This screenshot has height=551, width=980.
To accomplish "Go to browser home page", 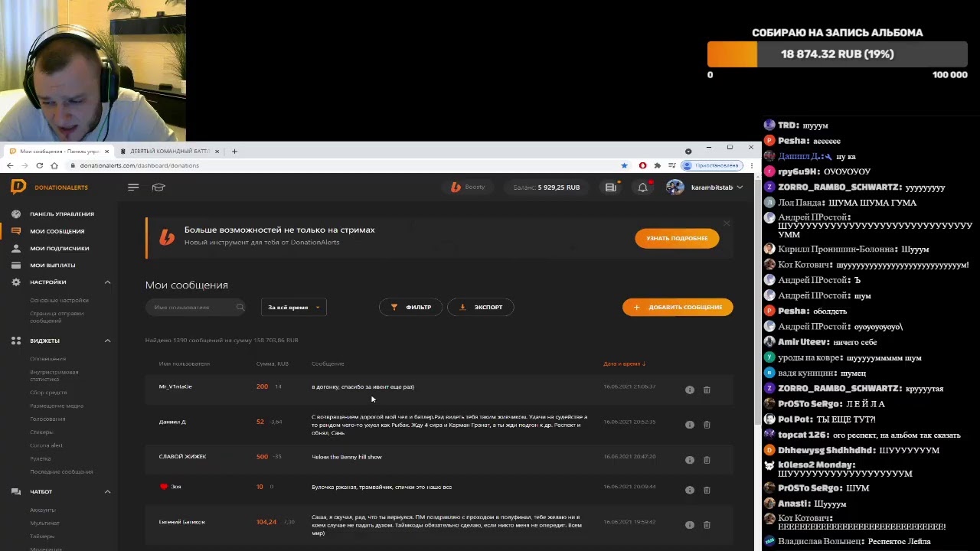I will coord(54,165).
